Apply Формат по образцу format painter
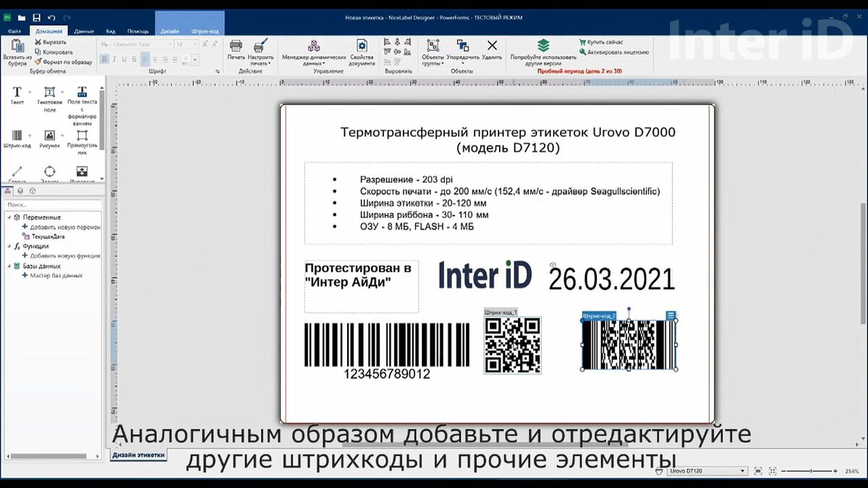 click(x=63, y=62)
